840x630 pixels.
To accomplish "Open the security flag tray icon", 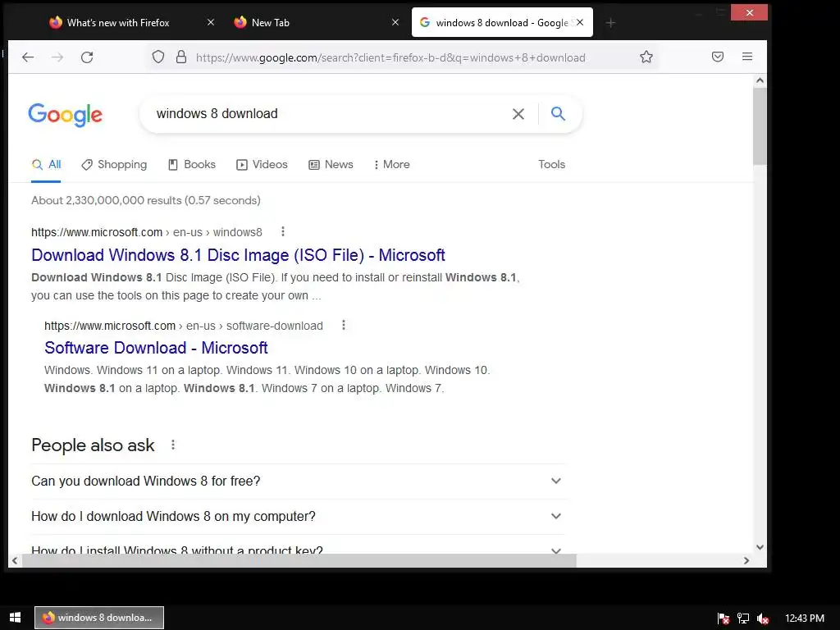I will tap(724, 619).
